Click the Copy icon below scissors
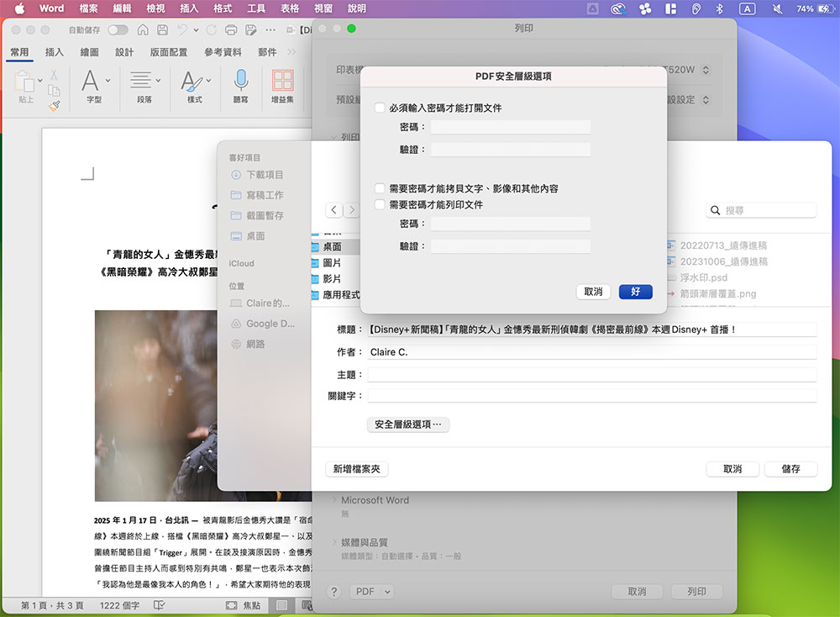840x617 pixels. [54, 91]
